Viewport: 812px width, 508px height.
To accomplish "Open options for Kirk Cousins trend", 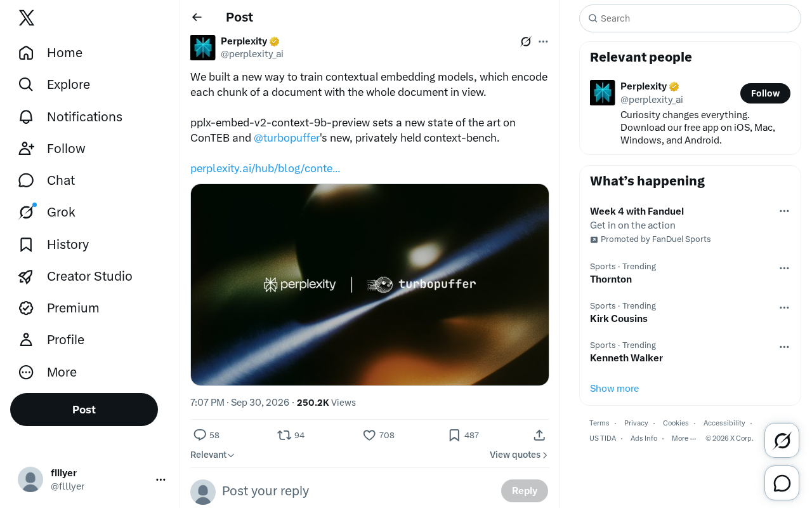I will point(784,307).
